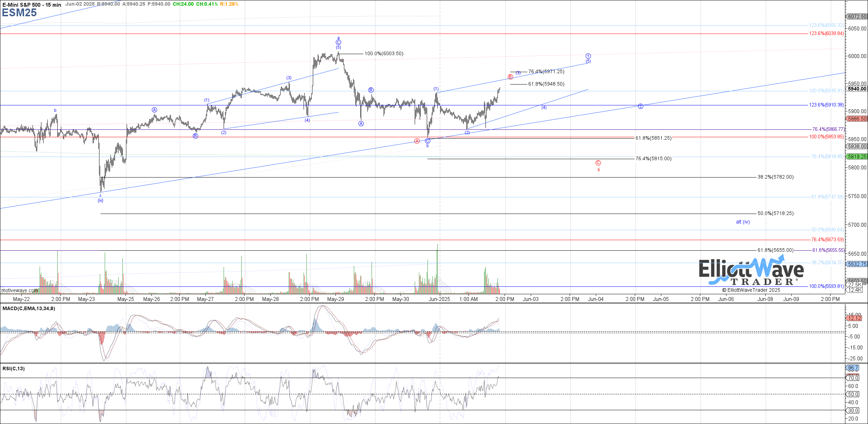The width and height of the screenshot is (868, 424).
Task: Click the Jun-02 2025 date in header
Action: (x=80, y=4)
